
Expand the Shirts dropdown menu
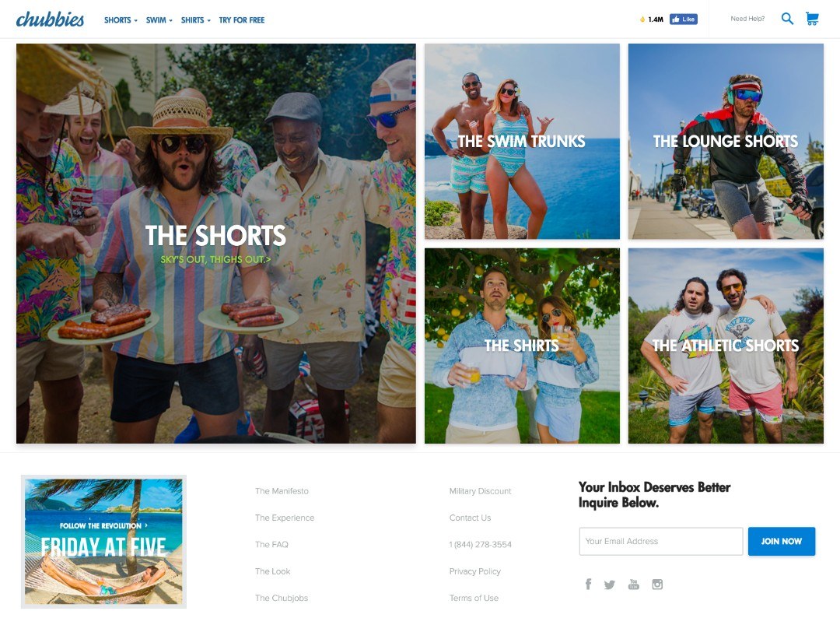[x=195, y=19]
